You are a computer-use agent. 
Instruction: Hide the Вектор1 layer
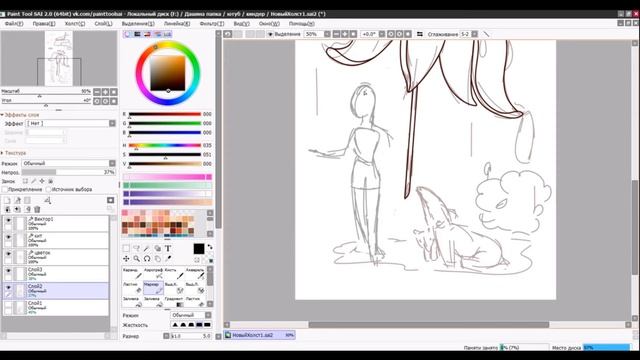[x=8, y=220]
